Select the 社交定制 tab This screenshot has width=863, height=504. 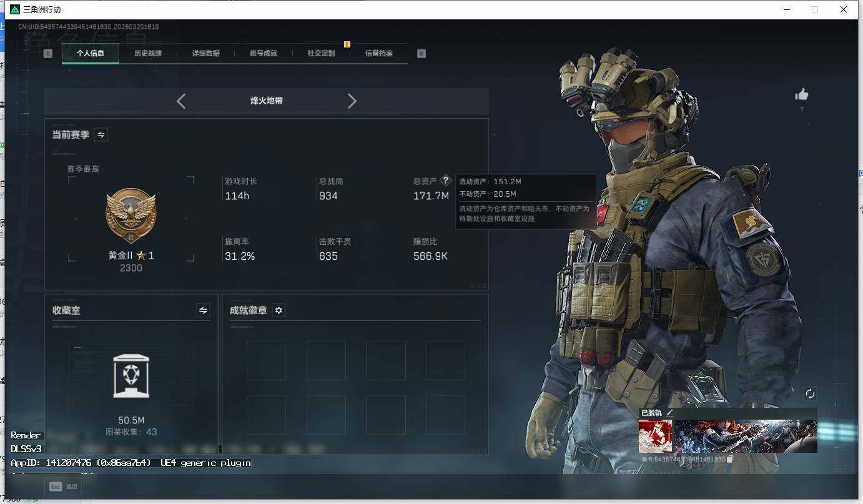[x=322, y=54]
